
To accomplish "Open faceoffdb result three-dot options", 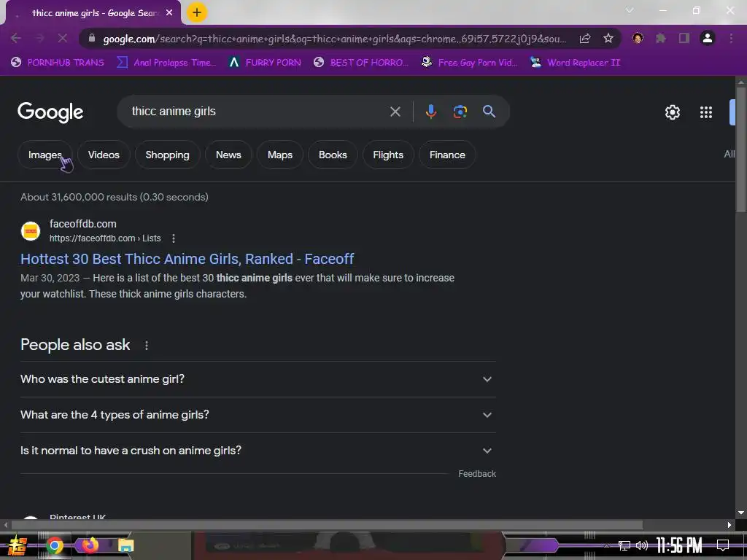I will (174, 238).
